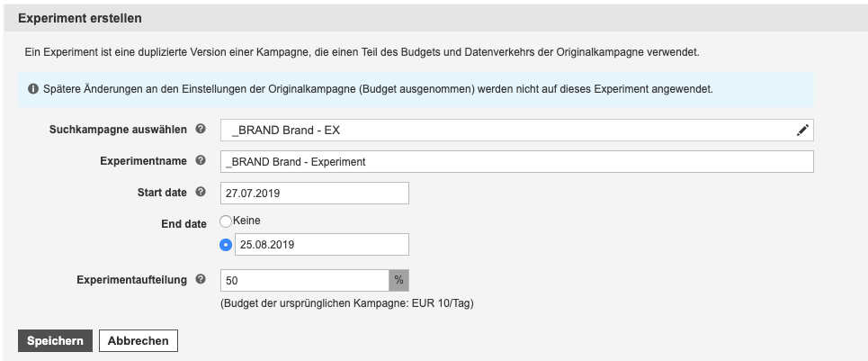Image resolution: width=868 pixels, height=361 pixels.
Task: Click into the Experimentname text field
Action: pos(517,162)
